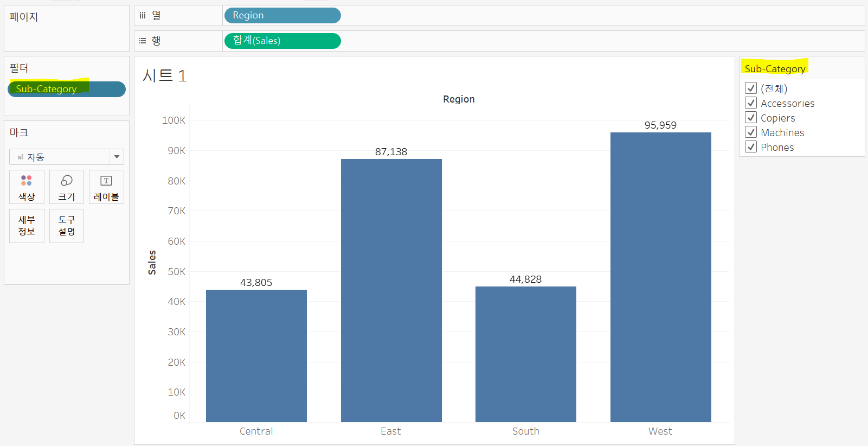Click the Detail (세부 정보) marks button
Viewport: 868px width, 446px height.
(x=27, y=226)
